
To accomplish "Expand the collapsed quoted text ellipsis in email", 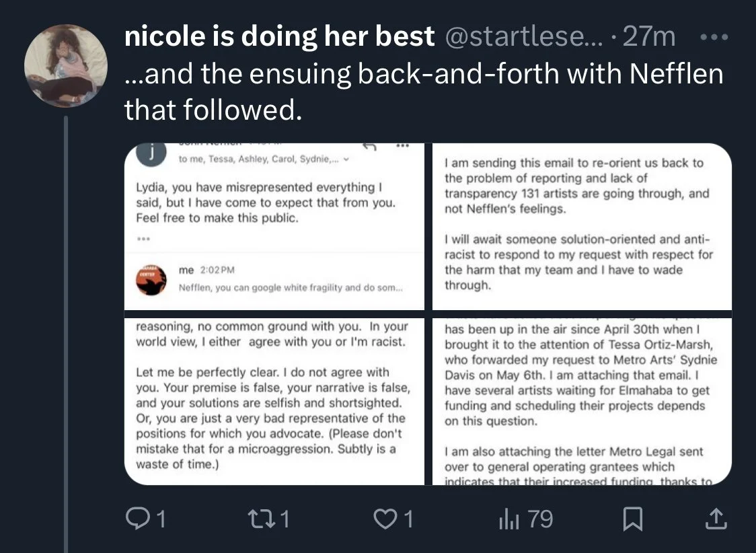I will point(142,239).
